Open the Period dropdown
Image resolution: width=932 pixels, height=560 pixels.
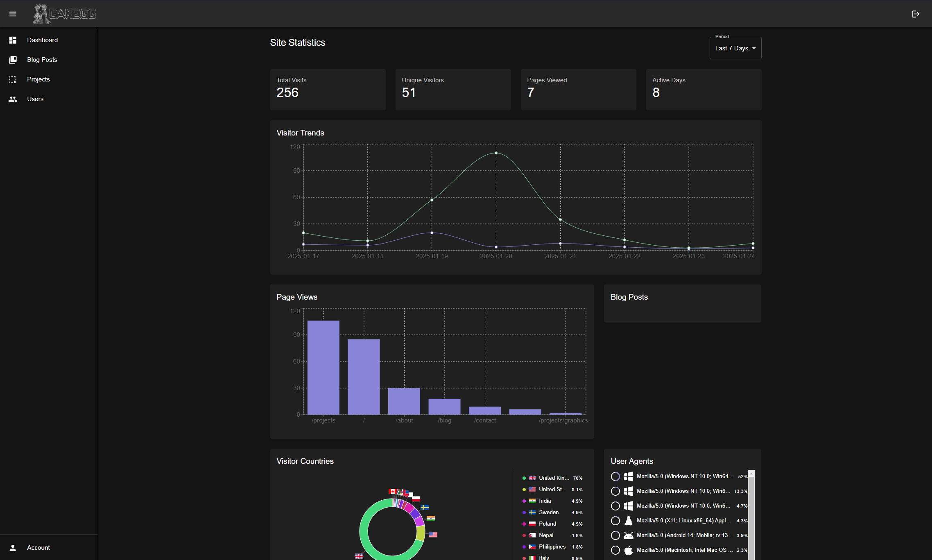point(731,48)
